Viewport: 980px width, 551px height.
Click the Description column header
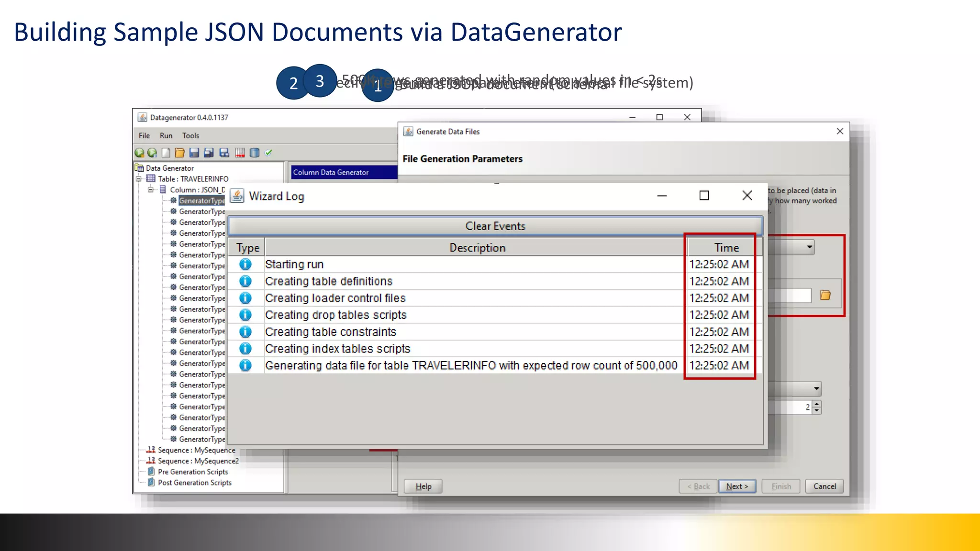click(477, 248)
